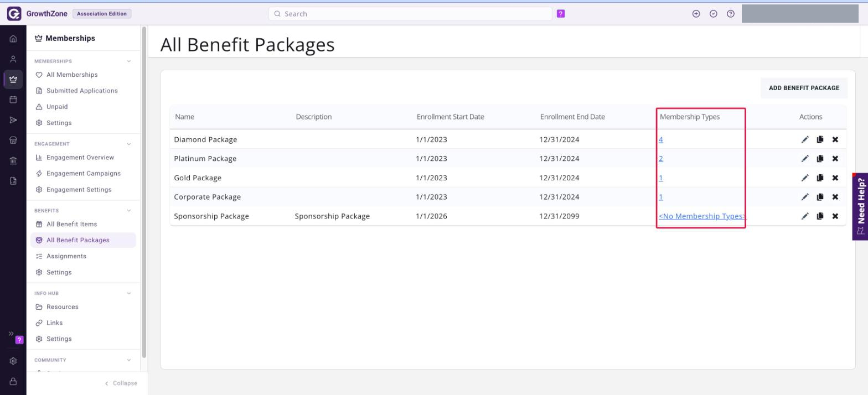
Task: Open Engagement Settings
Action: click(79, 190)
